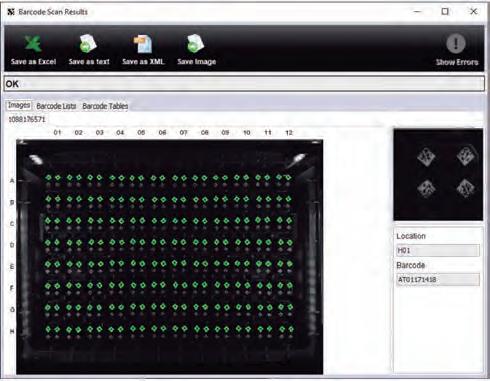
Task: Open the Barcode Tables tab
Action: [105, 106]
